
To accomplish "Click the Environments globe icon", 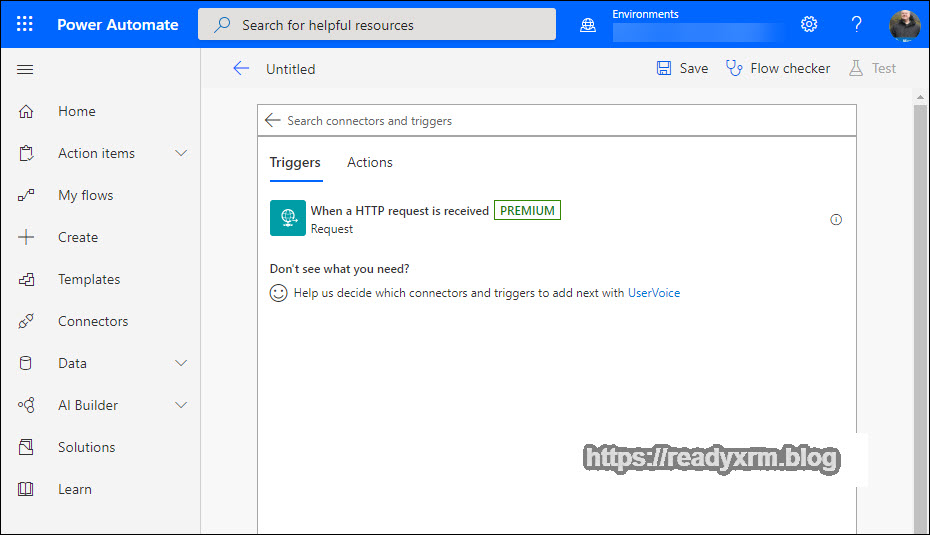I will tap(588, 25).
